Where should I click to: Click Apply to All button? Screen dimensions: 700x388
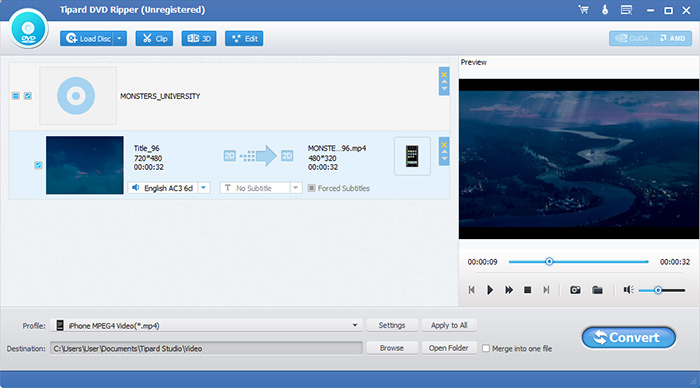[449, 325]
